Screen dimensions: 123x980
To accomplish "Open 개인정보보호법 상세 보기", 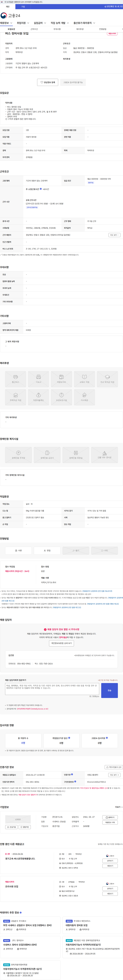I will [x=61, y=643].
